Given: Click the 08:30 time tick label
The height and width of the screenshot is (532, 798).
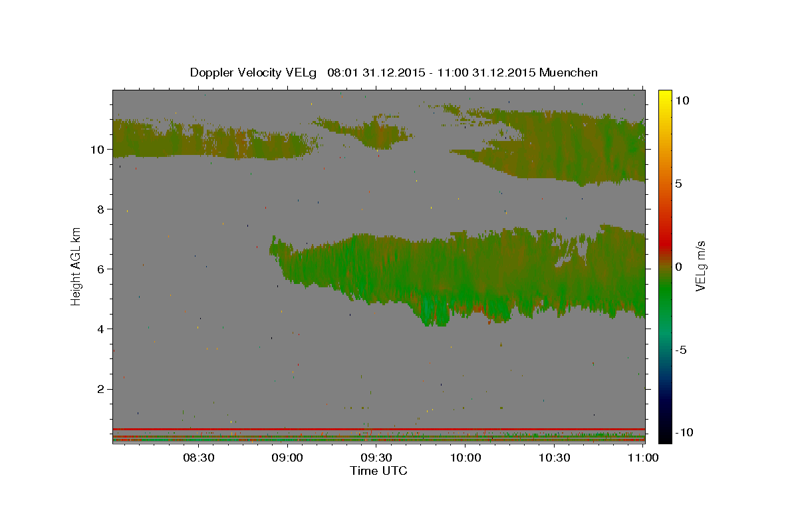Looking at the screenshot, I should tap(199, 458).
